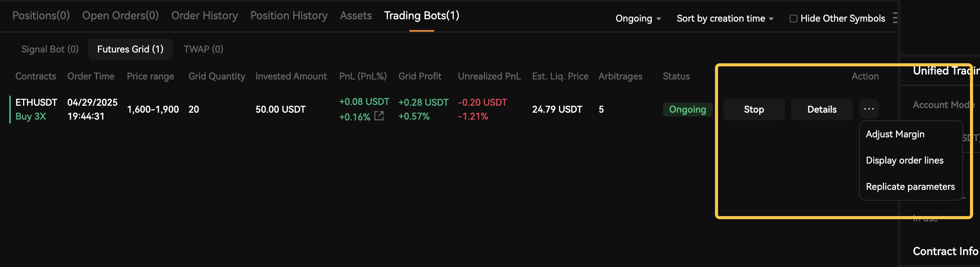Stop the ETHUSDT grid bot
This screenshot has height=267, width=980.
click(754, 109)
